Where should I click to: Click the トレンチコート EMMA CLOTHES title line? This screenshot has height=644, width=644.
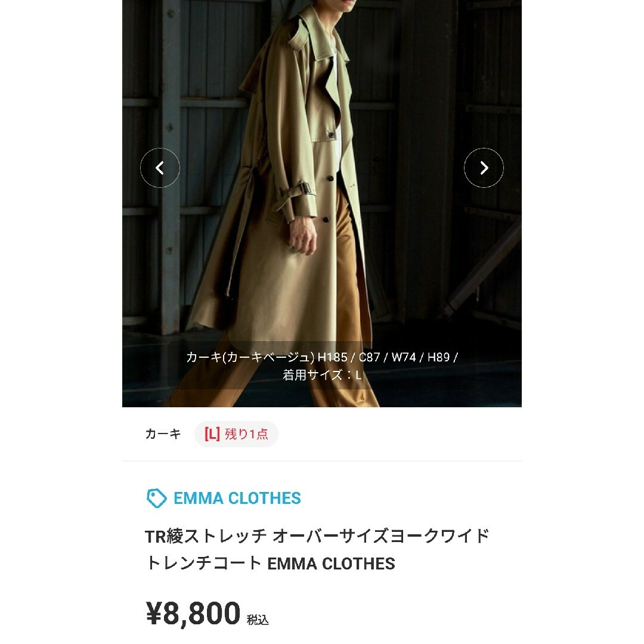270,563
